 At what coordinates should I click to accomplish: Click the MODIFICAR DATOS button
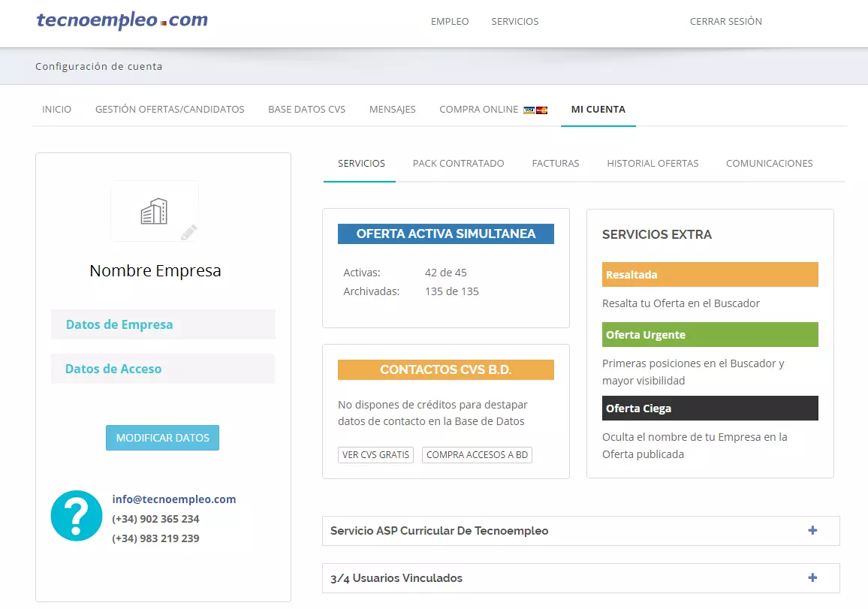point(162,437)
